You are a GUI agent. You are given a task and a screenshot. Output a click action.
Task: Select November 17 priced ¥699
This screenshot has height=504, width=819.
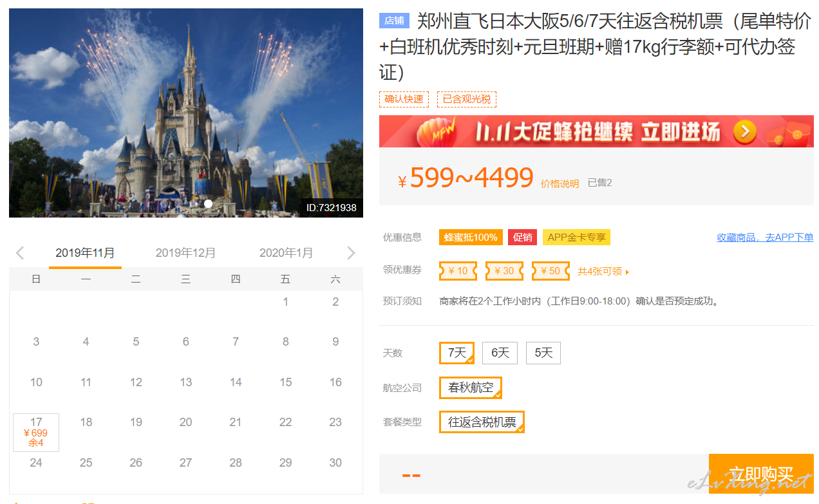click(x=36, y=433)
